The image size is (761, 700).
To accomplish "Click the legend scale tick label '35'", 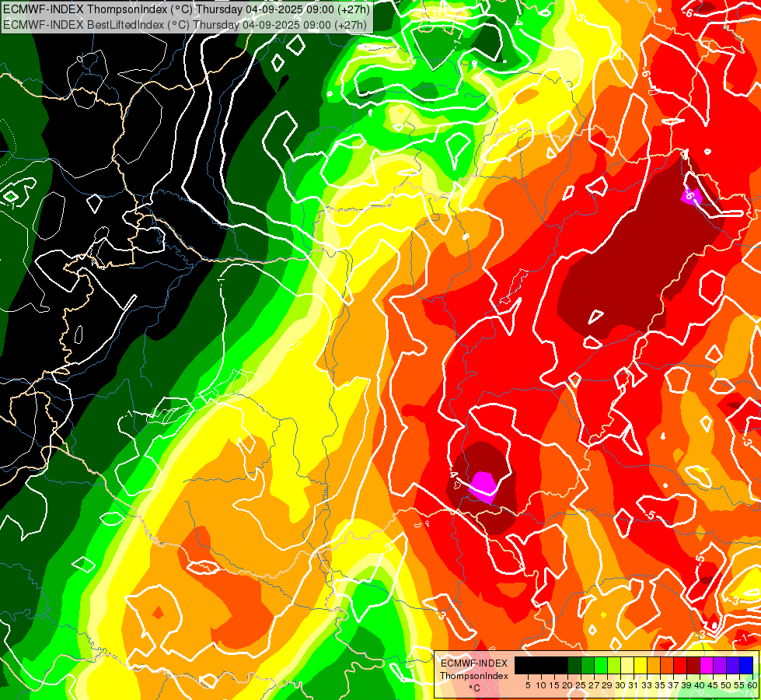I will pos(660,685).
